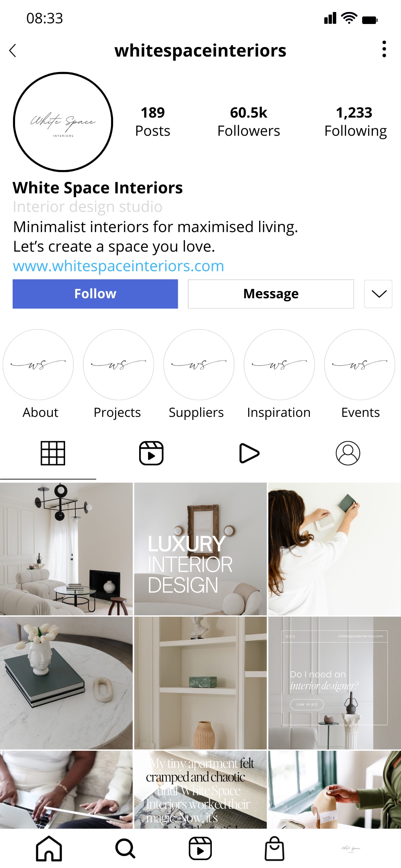Viewport: 401px width, 868px height.
Task: Open www.whitespaceinteriors.com link
Action: [x=119, y=266]
